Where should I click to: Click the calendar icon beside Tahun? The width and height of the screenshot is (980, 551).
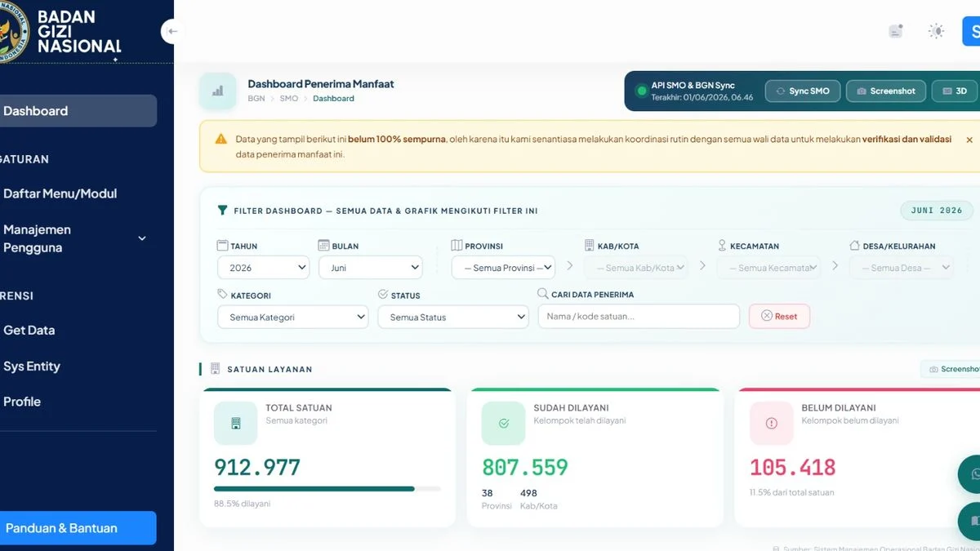222,245
